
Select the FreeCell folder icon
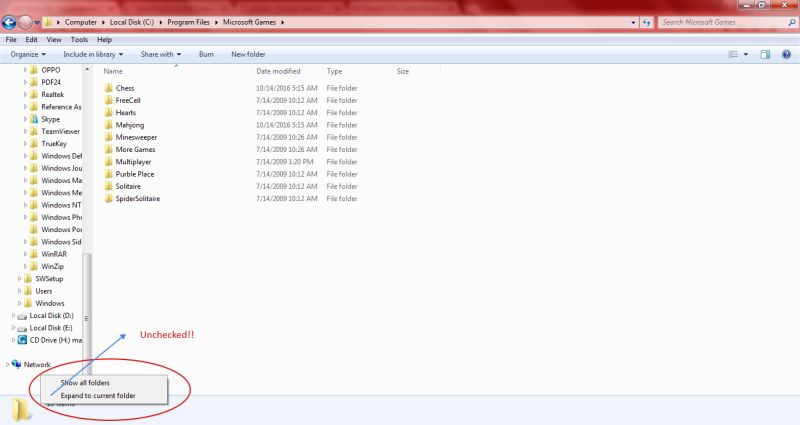point(108,100)
